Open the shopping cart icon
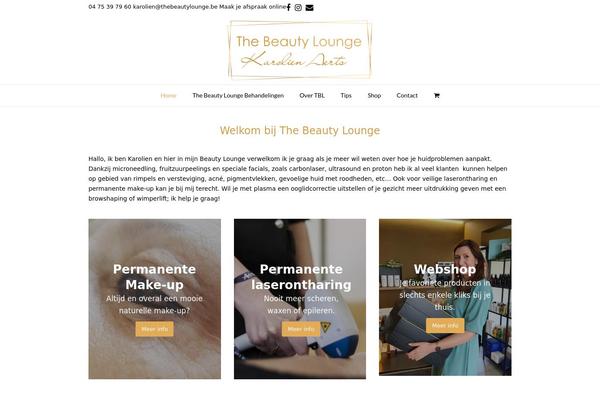The height and width of the screenshot is (400, 600). [437, 96]
